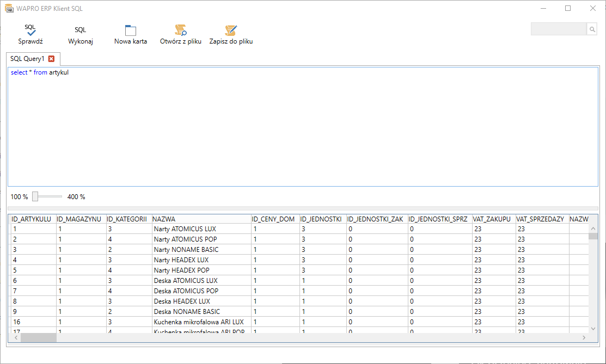Click the ID_ARTYKULU column header
The height and width of the screenshot is (364, 606).
(x=32, y=219)
